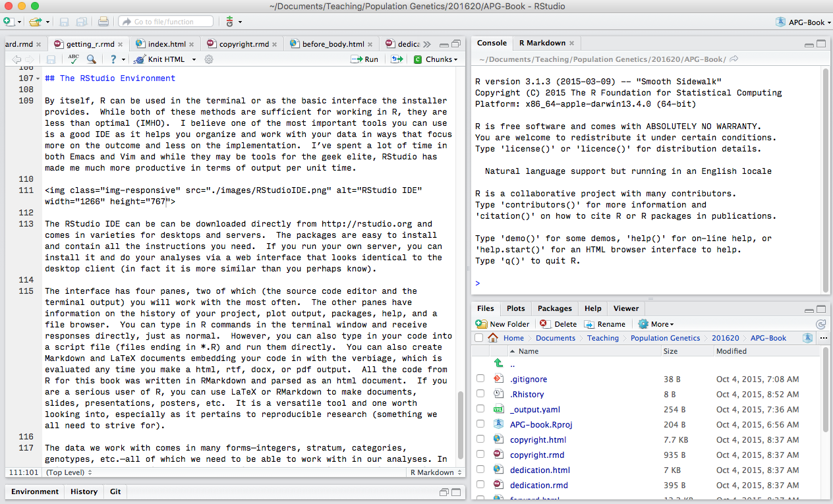Open Knit HTML format dropdown arrow

point(194,59)
